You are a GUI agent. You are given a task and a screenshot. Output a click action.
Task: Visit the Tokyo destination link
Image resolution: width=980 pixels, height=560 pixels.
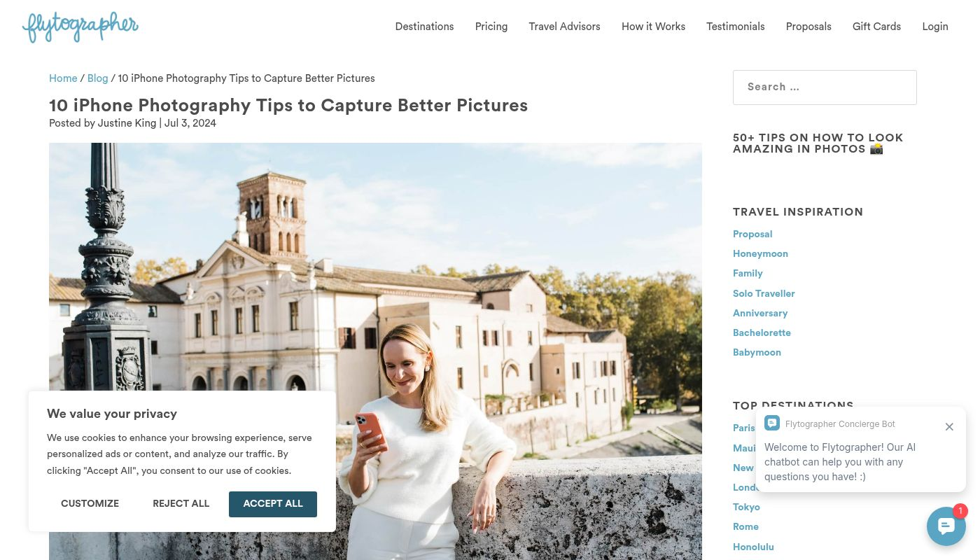tap(746, 507)
